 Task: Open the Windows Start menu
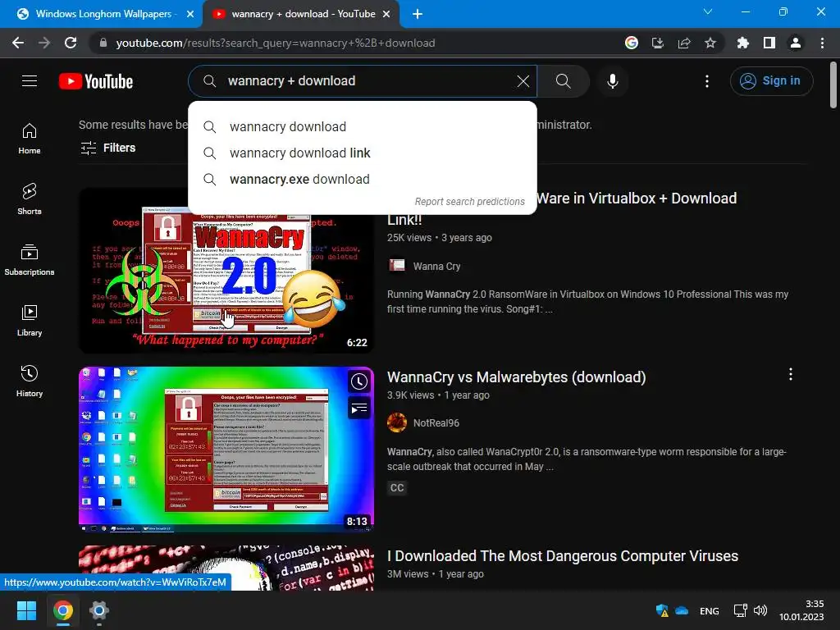point(26,610)
